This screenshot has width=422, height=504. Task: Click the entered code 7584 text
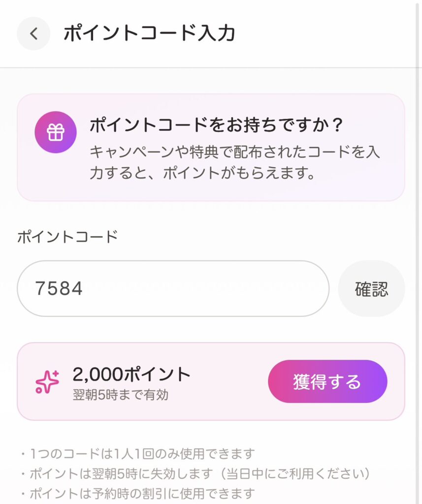click(59, 289)
